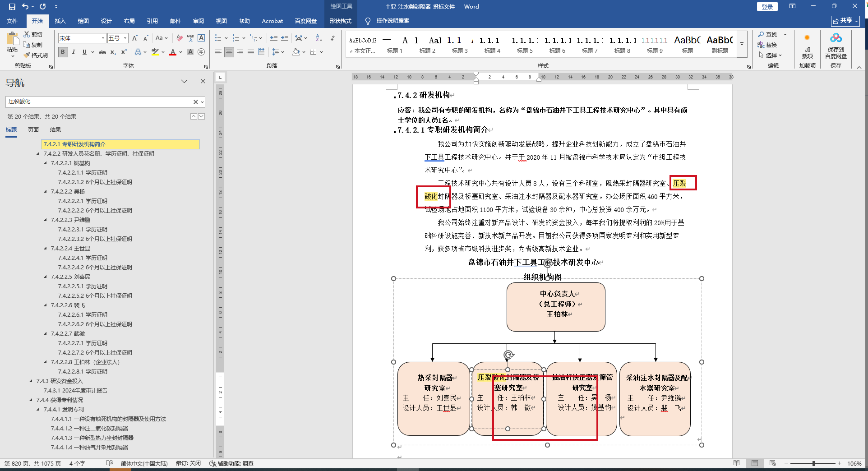Toggle show/hide paragraph marks
Viewport: 868px width, 471px height.
[333, 38]
